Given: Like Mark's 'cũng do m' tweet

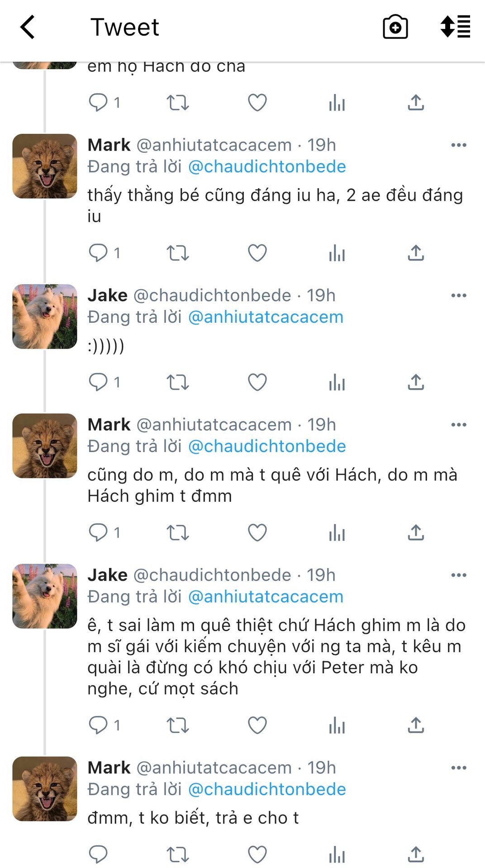Looking at the screenshot, I should 257,533.
